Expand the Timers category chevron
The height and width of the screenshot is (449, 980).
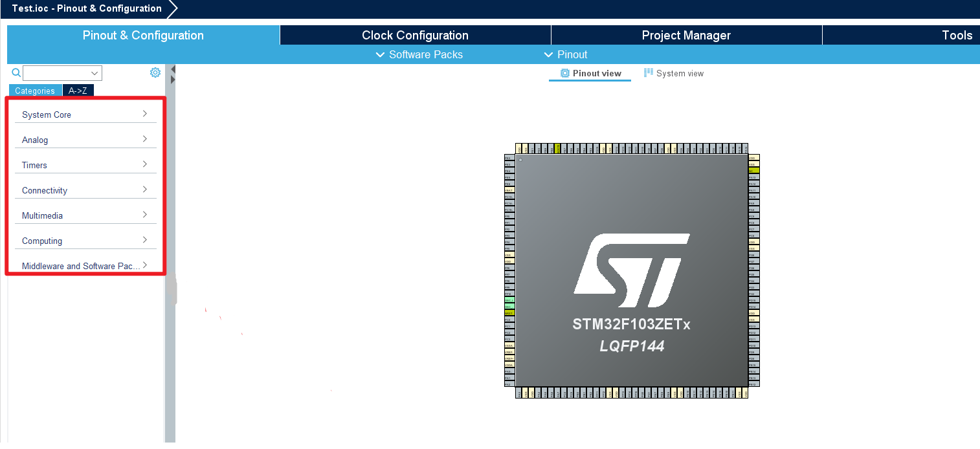(x=145, y=164)
